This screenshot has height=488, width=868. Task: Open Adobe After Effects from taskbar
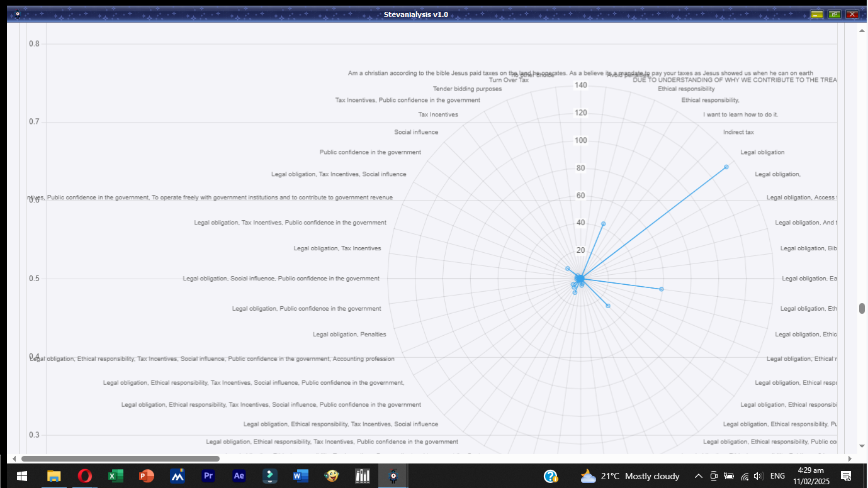[x=239, y=476]
